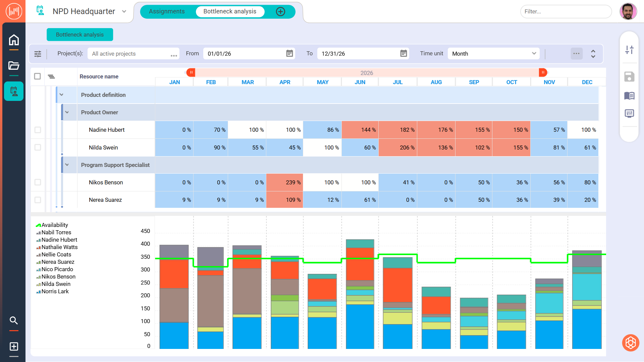This screenshot has width=644, height=362.
Task: Add a new view tab with plus icon
Action: (x=280, y=11)
